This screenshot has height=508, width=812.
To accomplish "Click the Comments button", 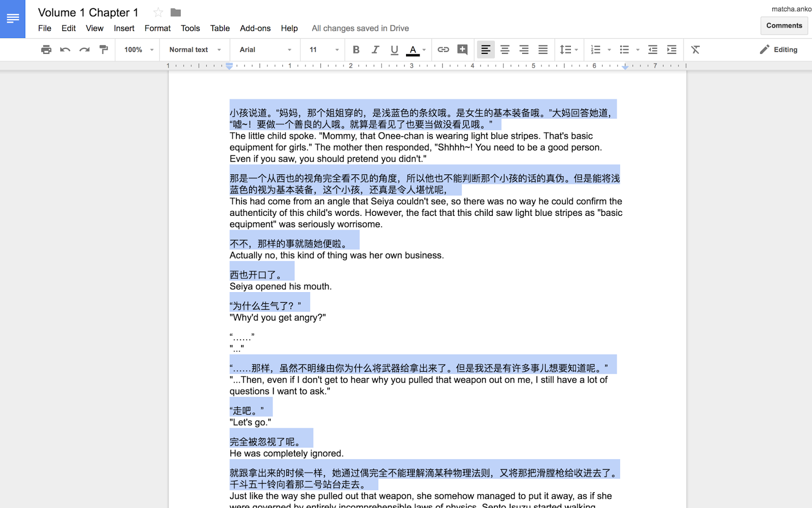I will click(x=784, y=25).
